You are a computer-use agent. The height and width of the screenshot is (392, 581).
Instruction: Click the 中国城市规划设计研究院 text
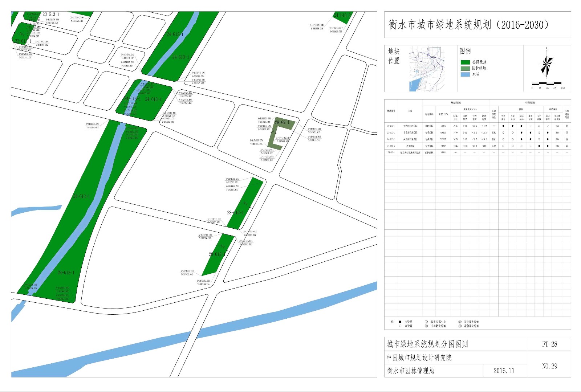pyautogui.click(x=419, y=358)
